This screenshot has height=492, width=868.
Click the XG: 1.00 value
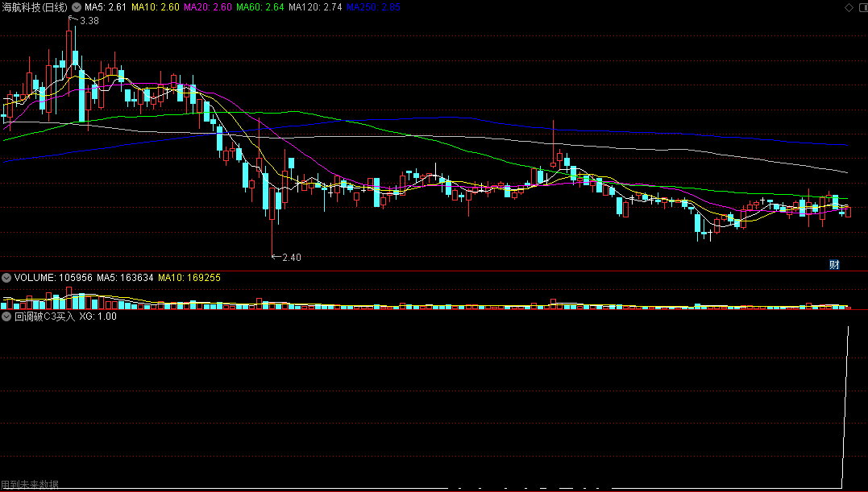pyautogui.click(x=98, y=316)
